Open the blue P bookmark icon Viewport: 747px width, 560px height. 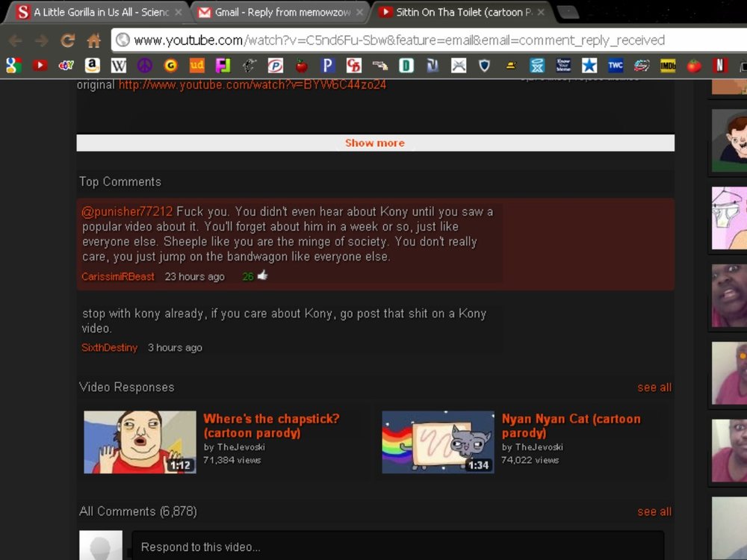pos(327,65)
